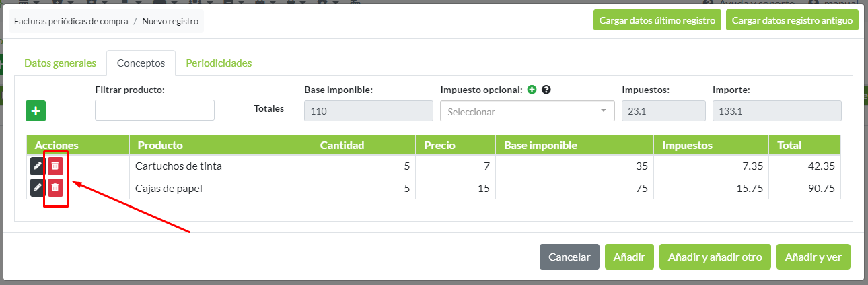Click Cargar datos registro antiguo
This screenshot has width=868, height=285.
click(792, 20)
